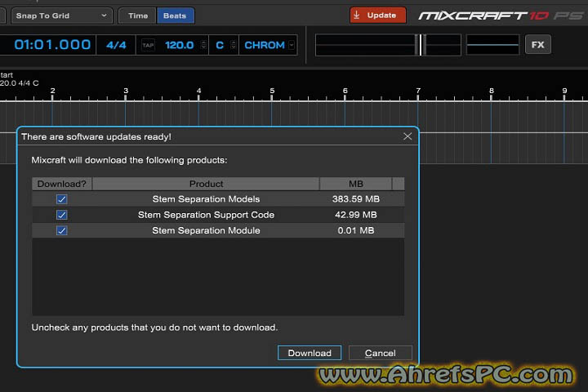Click measure 7 on the timeline ruler

pos(418,91)
